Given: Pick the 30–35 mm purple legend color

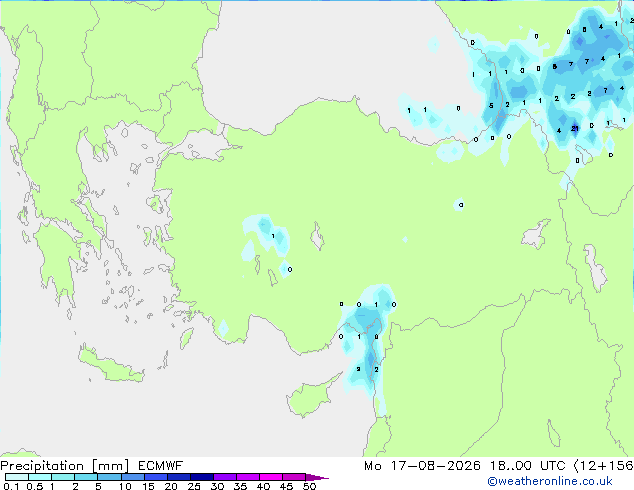Looking at the screenshot, I should tap(224, 477).
